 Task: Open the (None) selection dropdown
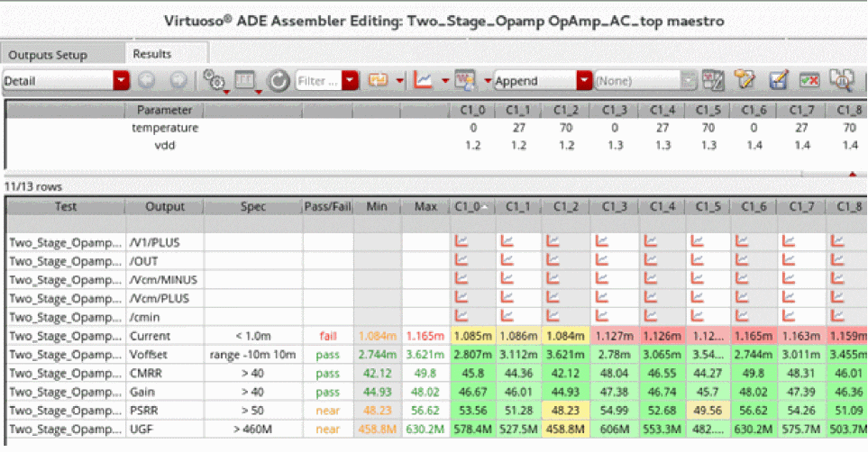pyautogui.click(x=689, y=80)
